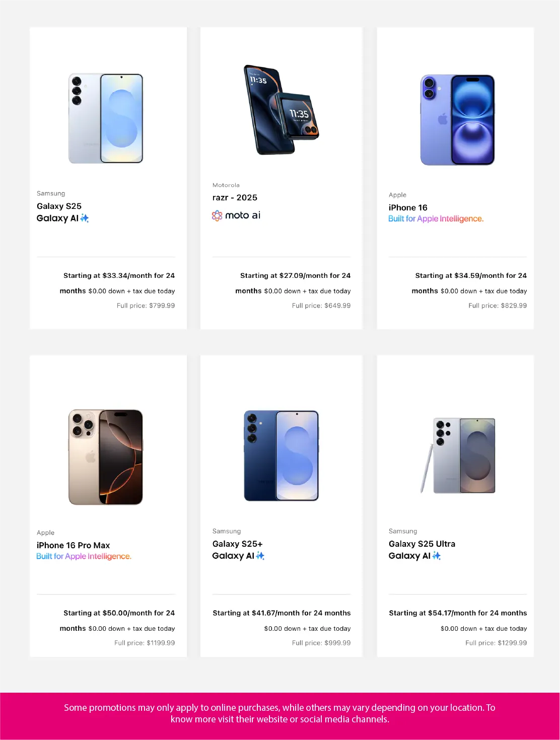Image resolution: width=560 pixels, height=740 pixels.
Task: Click the Galaxy AI sparkle icon under Galaxy S25+
Action: pyautogui.click(x=260, y=556)
